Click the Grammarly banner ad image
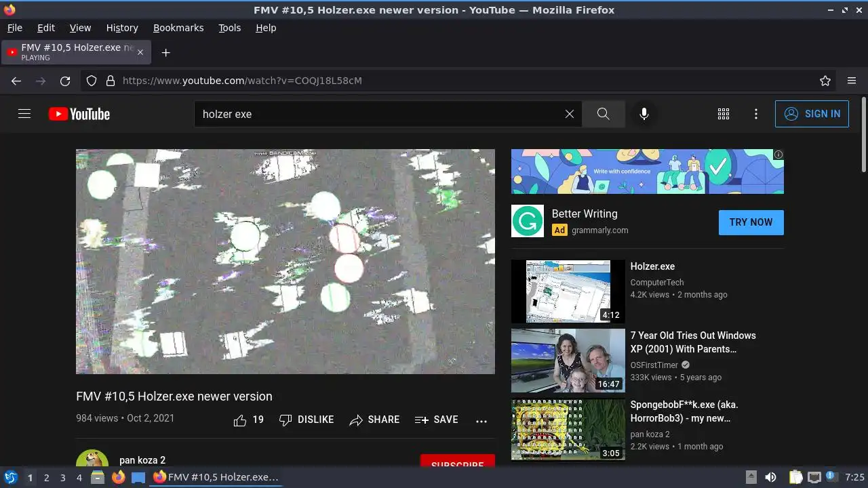 tap(648, 171)
